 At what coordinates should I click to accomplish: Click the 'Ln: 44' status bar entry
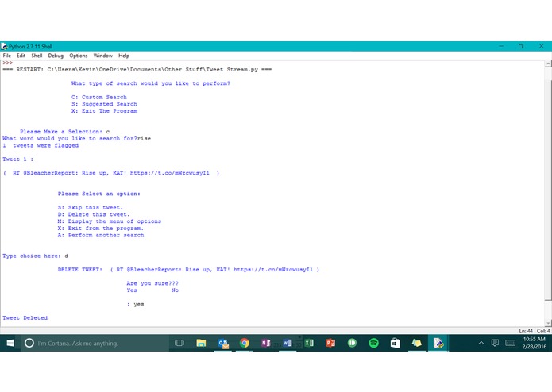coord(526,331)
